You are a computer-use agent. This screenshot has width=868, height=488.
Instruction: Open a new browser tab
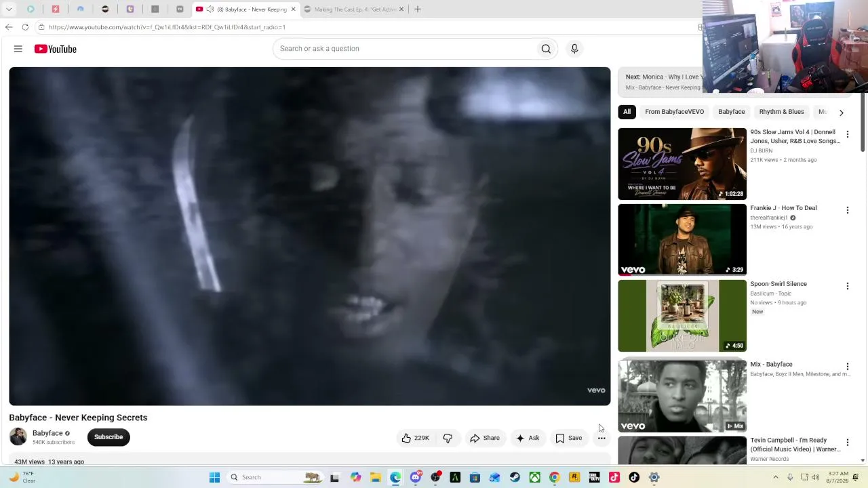pyautogui.click(x=418, y=9)
